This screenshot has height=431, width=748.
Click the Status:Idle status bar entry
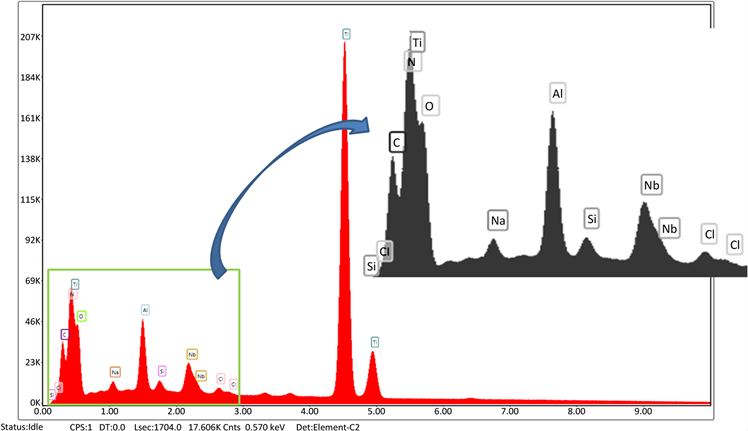22,427
